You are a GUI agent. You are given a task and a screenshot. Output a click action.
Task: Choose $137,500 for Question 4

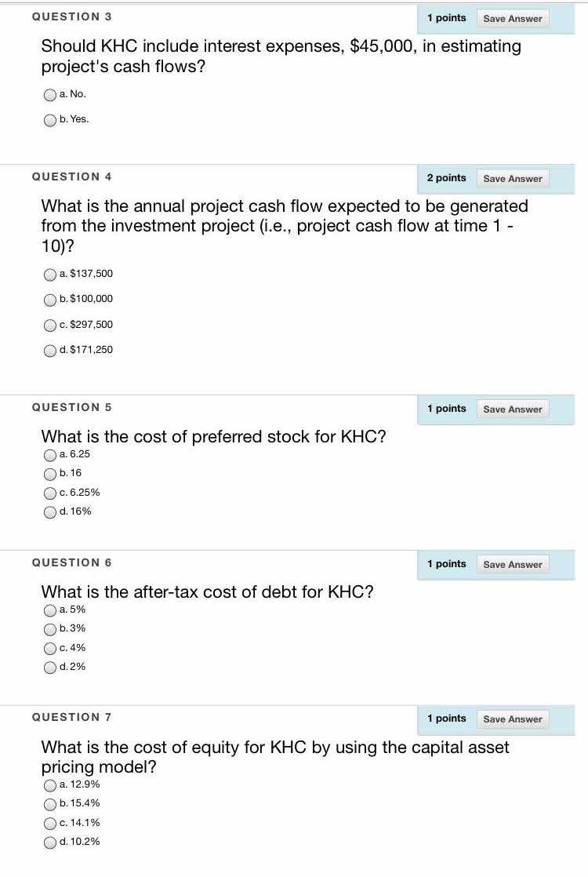tap(50, 274)
